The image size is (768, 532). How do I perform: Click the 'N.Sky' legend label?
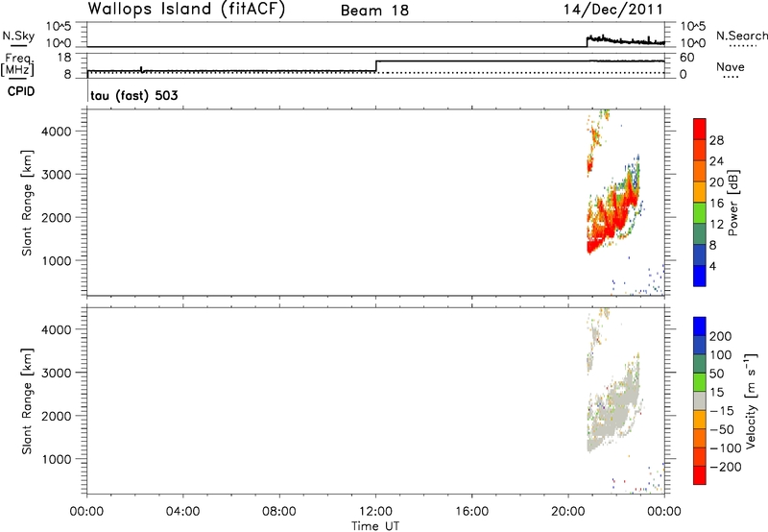click(18, 36)
